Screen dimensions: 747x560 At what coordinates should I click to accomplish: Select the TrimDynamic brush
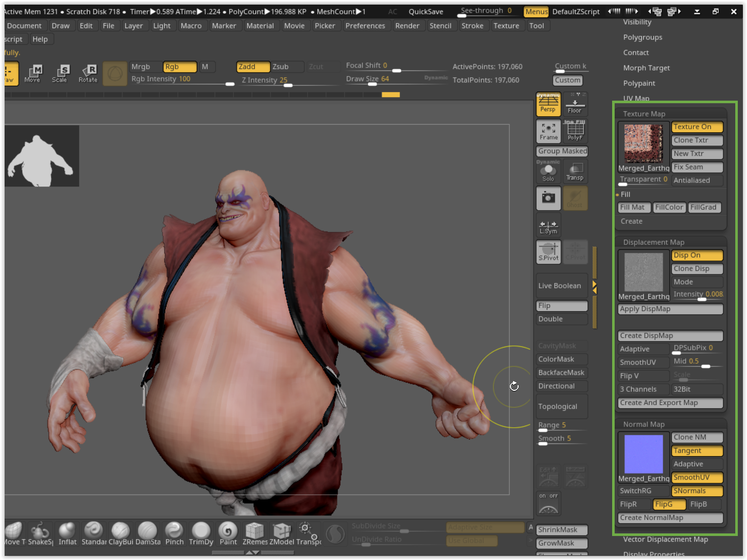pos(201,533)
